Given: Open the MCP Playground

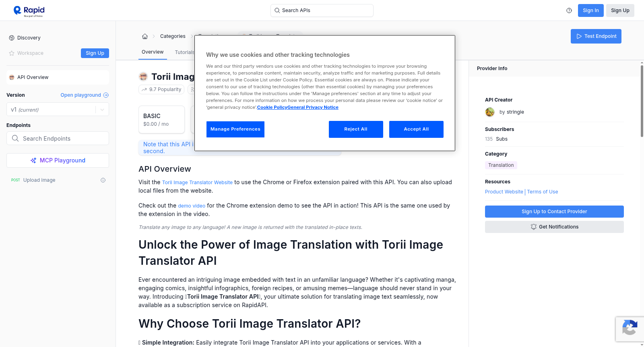Looking at the screenshot, I should coord(58,160).
